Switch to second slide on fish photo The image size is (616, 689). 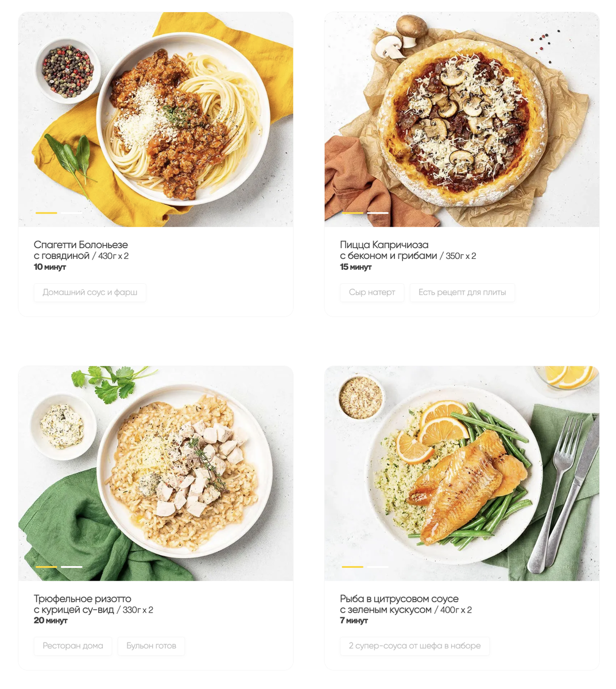click(378, 567)
